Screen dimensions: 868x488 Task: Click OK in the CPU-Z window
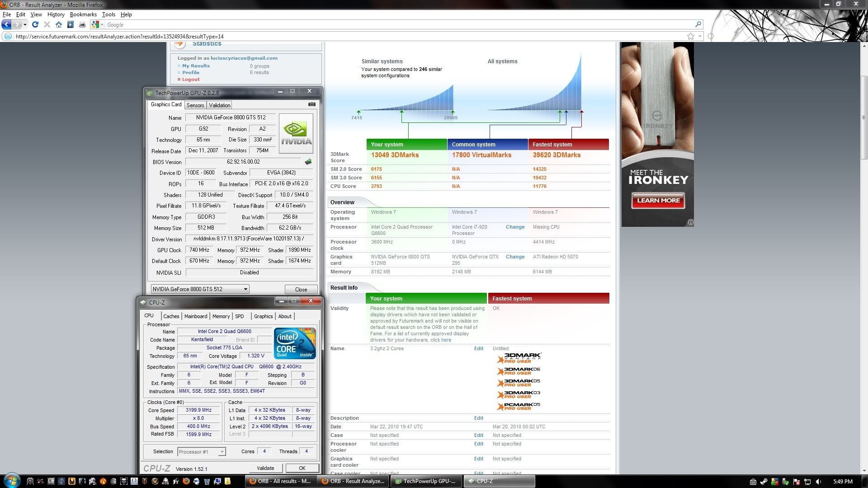[302, 468]
